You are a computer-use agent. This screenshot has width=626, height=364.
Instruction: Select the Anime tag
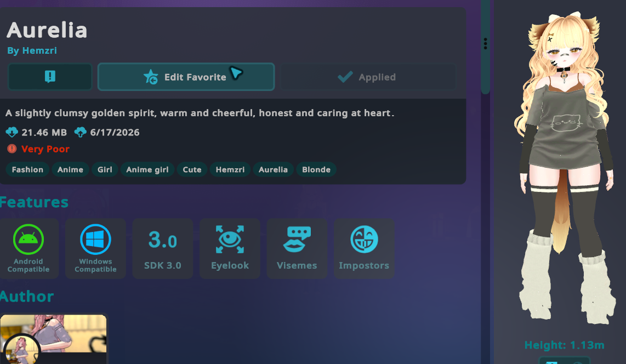70,169
